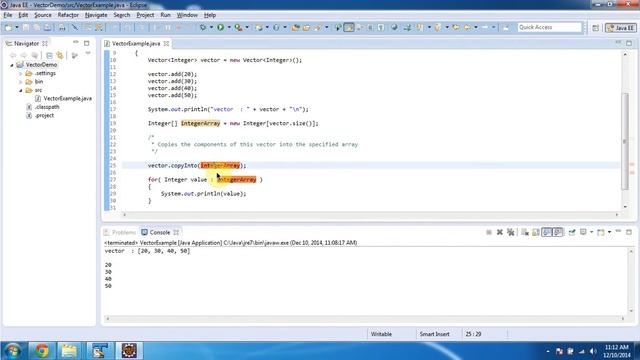Click the Quick Access search field
The image size is (640, 360).
pos(549,27)
